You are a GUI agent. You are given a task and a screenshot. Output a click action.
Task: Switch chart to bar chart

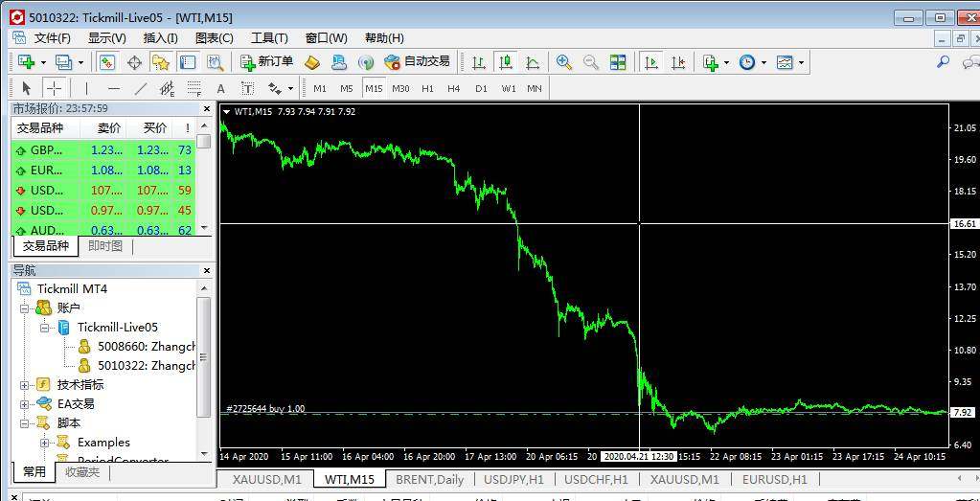(x=479, y=62)
